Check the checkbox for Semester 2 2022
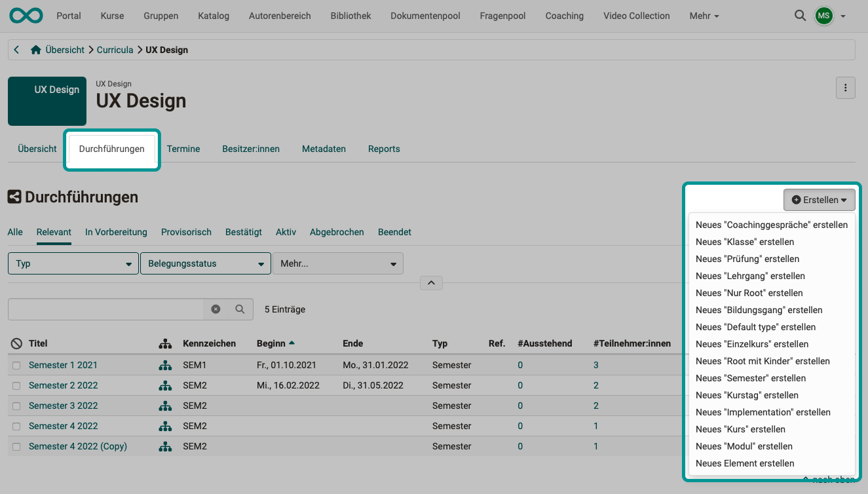The image size is (868, 494). 16,385
